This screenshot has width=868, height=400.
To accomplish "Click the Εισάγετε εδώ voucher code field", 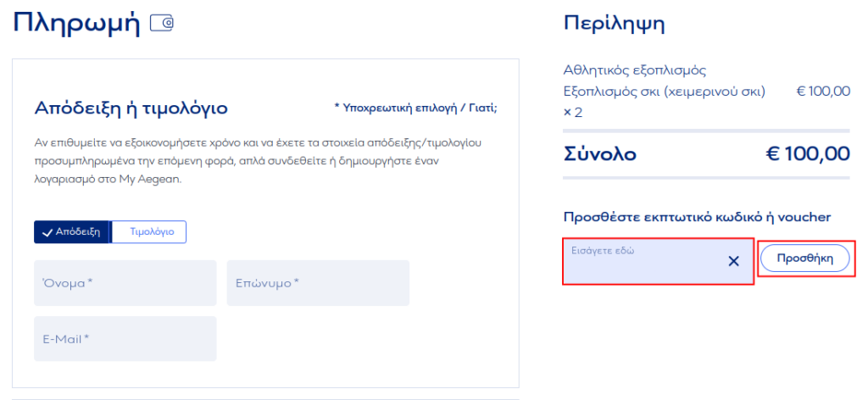I will 644,261.
